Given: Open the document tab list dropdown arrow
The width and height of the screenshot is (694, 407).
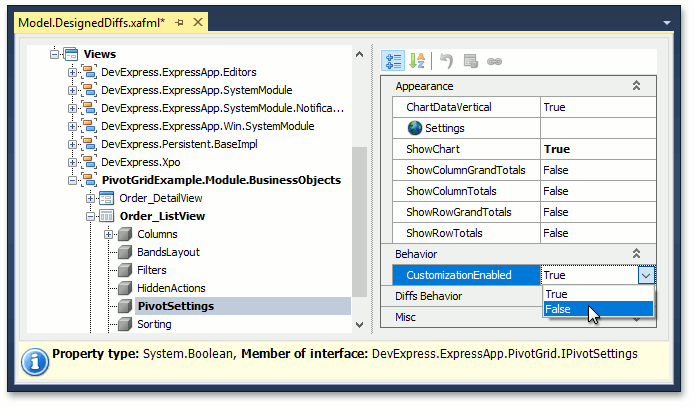Looking at the screenshot, I should coord(667,23).
